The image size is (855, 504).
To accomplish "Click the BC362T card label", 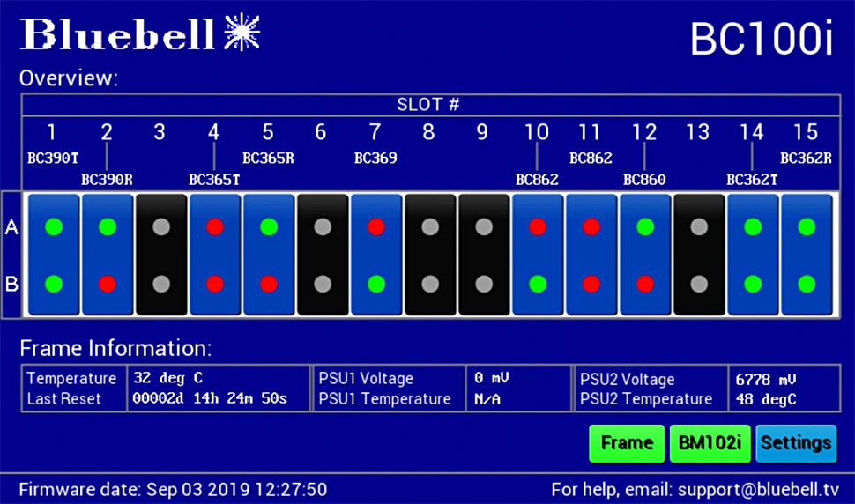I will [752, 180].
